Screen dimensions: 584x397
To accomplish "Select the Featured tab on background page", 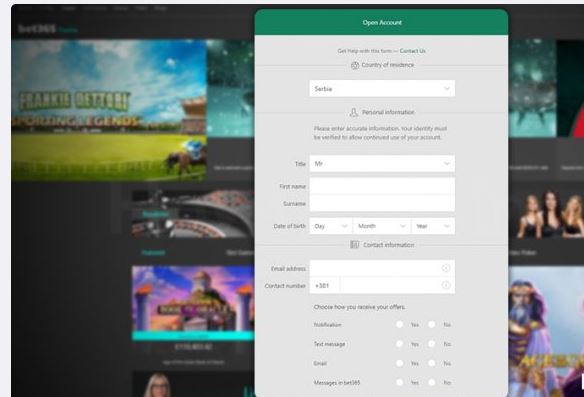I will click(x=153, y=253).
